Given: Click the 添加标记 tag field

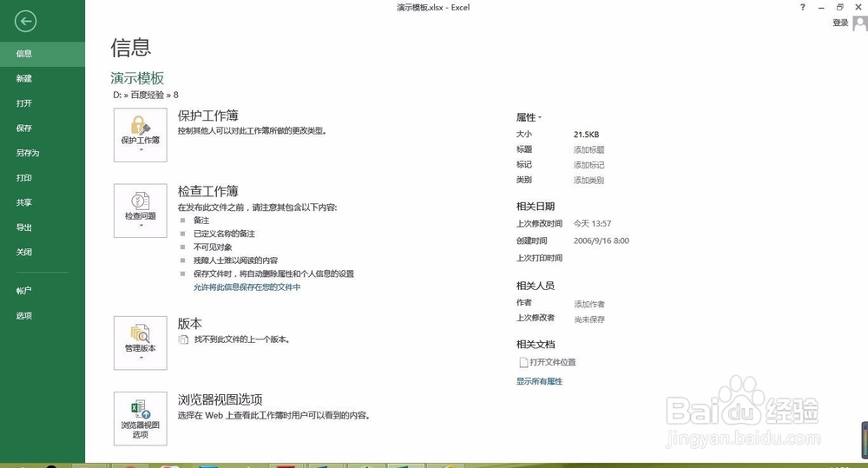Looking at the screenshot, I should [589, 165].
